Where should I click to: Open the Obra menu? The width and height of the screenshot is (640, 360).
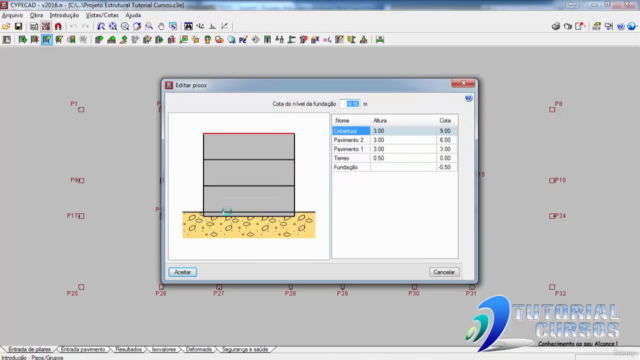click(36, 15)
